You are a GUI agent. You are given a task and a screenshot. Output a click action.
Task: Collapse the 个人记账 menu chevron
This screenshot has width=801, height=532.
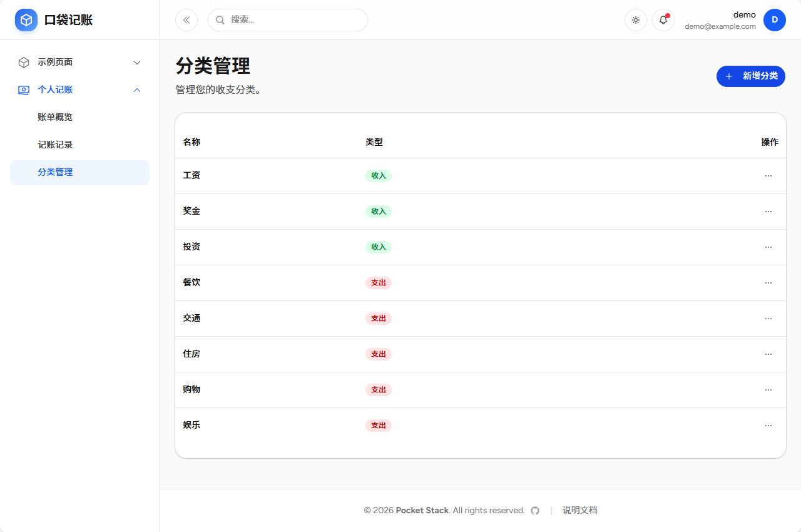[137, 90]
